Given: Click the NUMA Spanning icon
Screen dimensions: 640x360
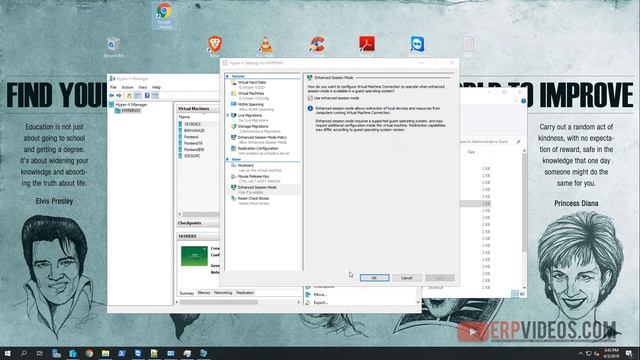Looking at the screenshot, I should pyautogui.click(x=233, y=104).
